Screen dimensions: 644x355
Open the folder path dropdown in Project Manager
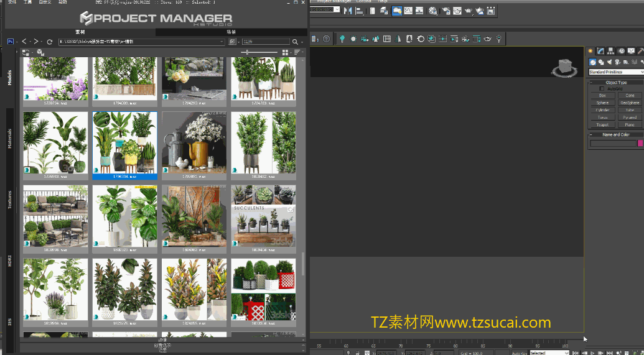coord(222,42)
